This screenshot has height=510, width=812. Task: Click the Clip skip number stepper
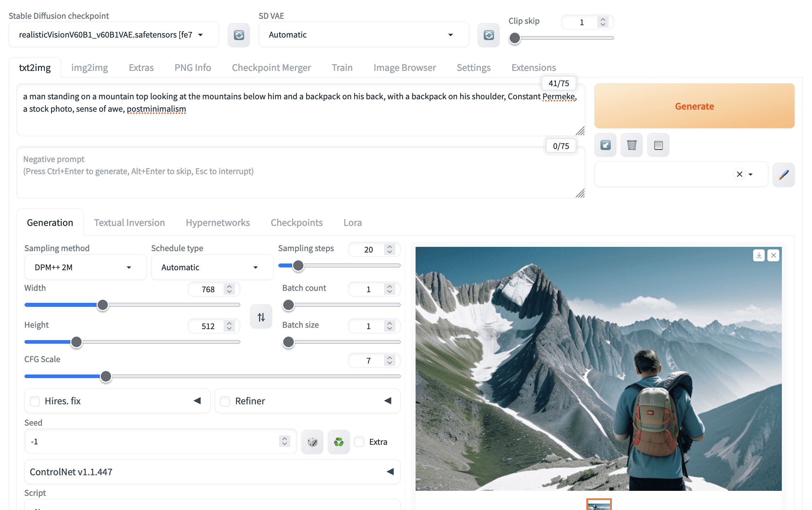[603, 22]
